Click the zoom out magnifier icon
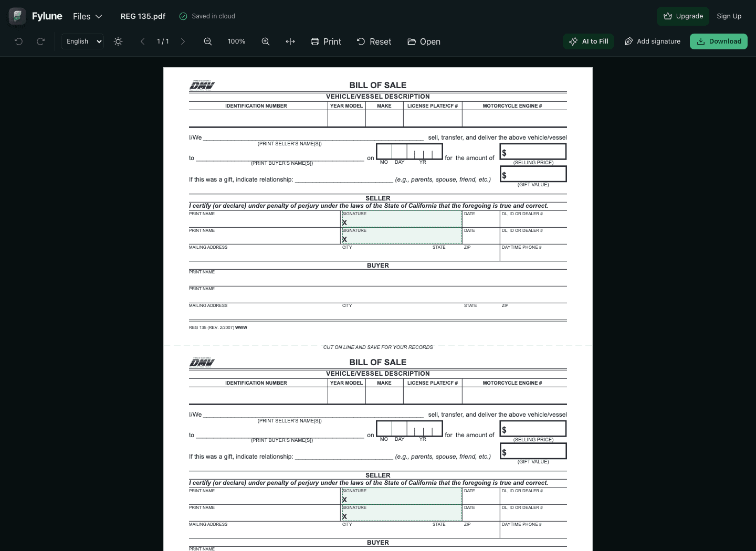756x551 pixels. [x=208, y=41]
